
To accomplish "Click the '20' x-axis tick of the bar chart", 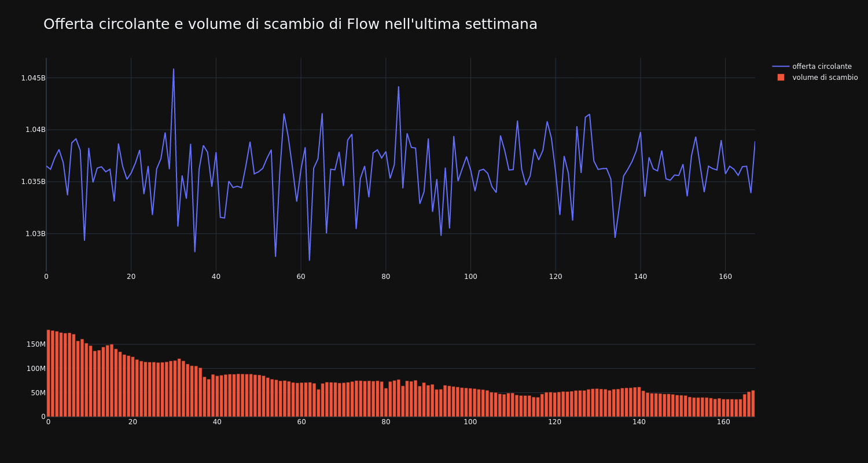I will point(133,422).
